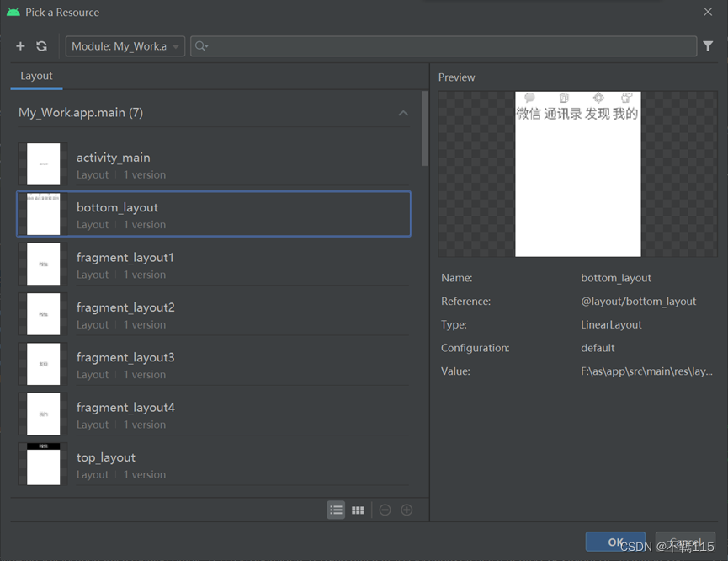Screen dimensions: 728x561
Task: Click the @layout/bottom_layout reference value
Action: pos(639,302)
